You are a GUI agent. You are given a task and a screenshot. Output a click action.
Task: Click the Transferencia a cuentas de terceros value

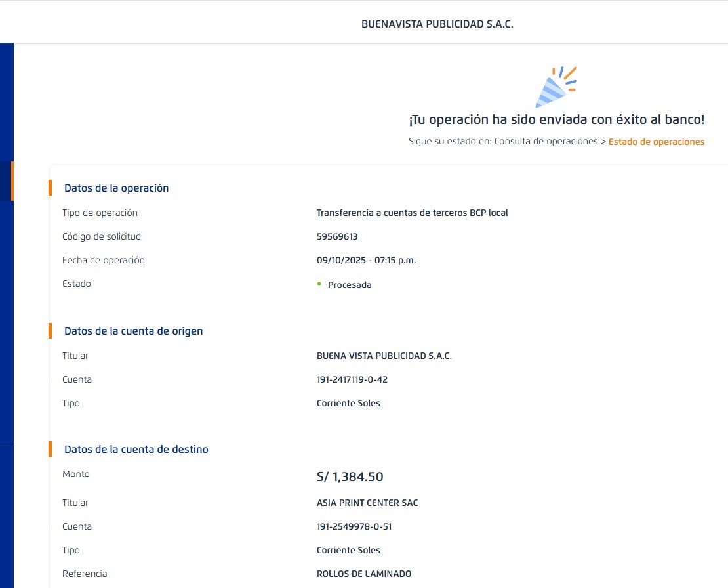click(x=412, y=213)
